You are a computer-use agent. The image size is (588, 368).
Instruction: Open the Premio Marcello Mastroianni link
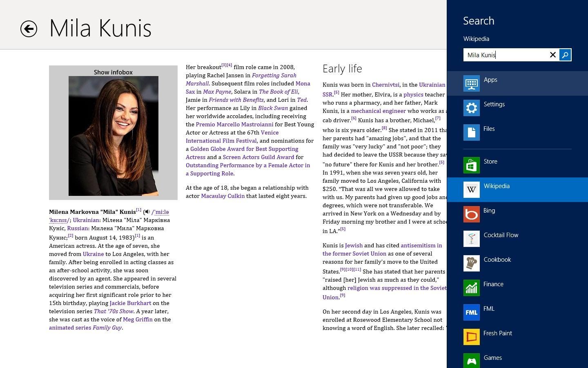[234, 124]
